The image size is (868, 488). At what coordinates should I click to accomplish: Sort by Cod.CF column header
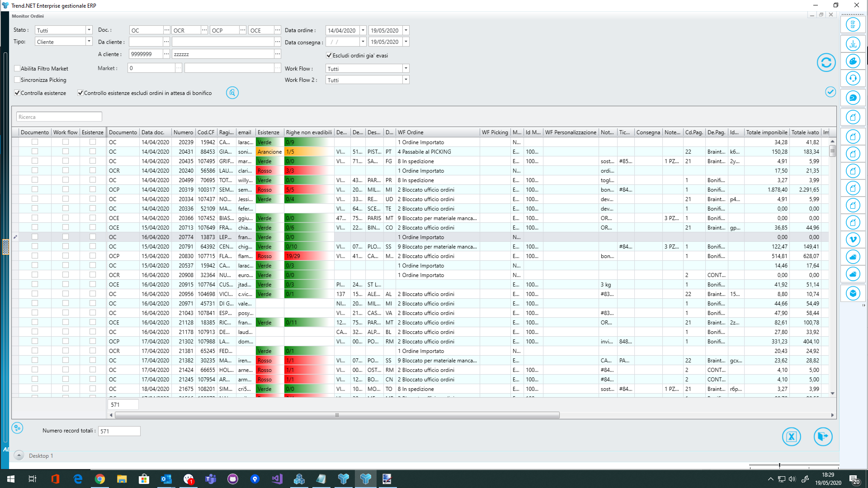[206, 132]
